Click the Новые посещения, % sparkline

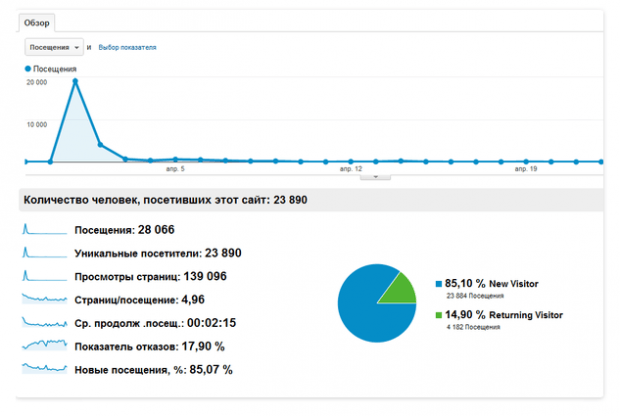(x=43, y=368)
